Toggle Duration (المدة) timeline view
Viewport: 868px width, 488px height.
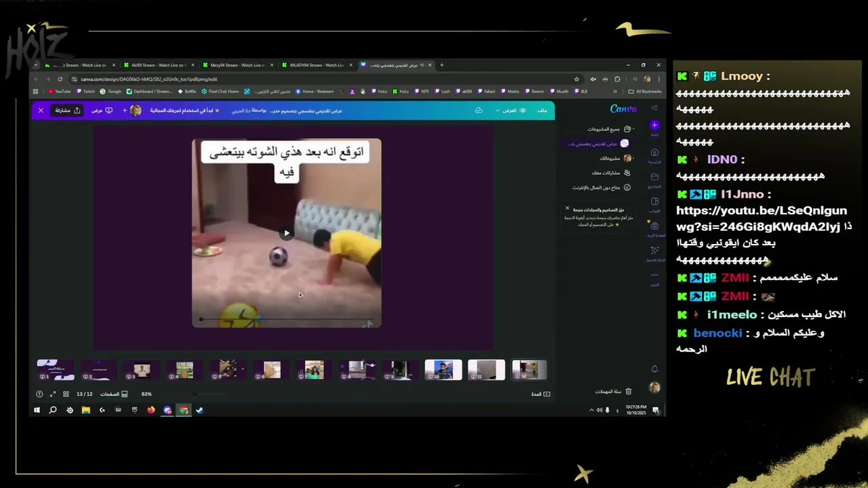540,394
